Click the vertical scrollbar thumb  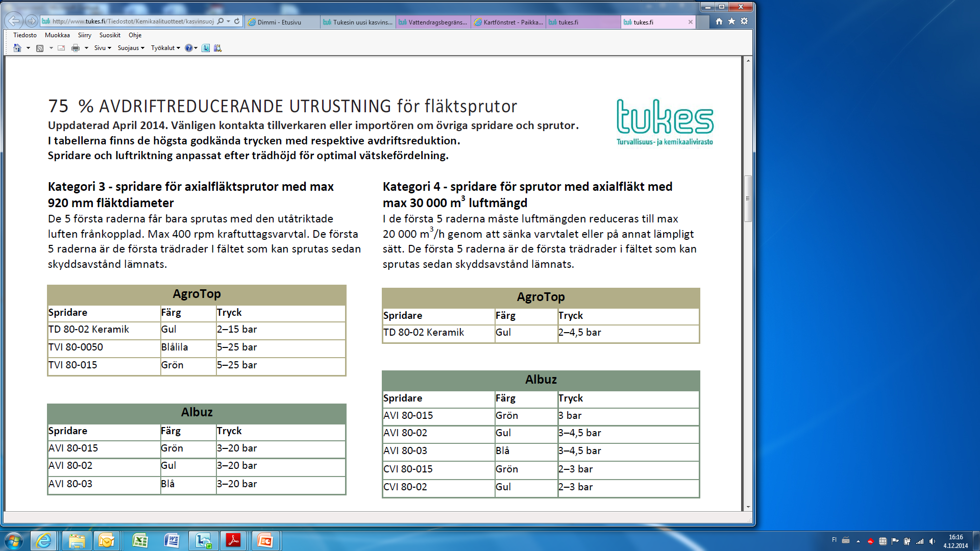pyautogui.click(x=748, y=198)
